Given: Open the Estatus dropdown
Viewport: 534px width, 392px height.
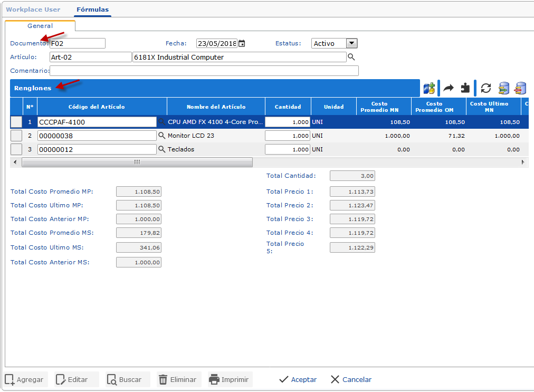Looking at the screenshot, I should [x=352, y=43].
